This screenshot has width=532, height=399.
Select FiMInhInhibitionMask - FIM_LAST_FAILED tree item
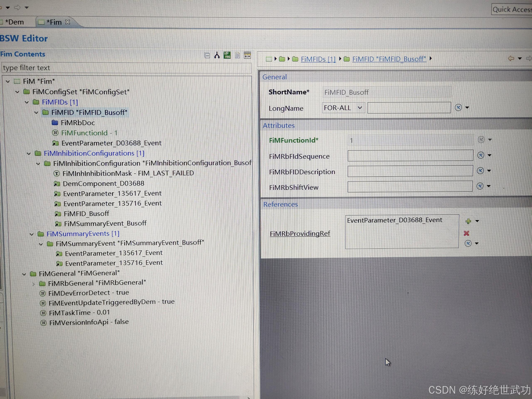pyautogui.click(x=128, y=173)
